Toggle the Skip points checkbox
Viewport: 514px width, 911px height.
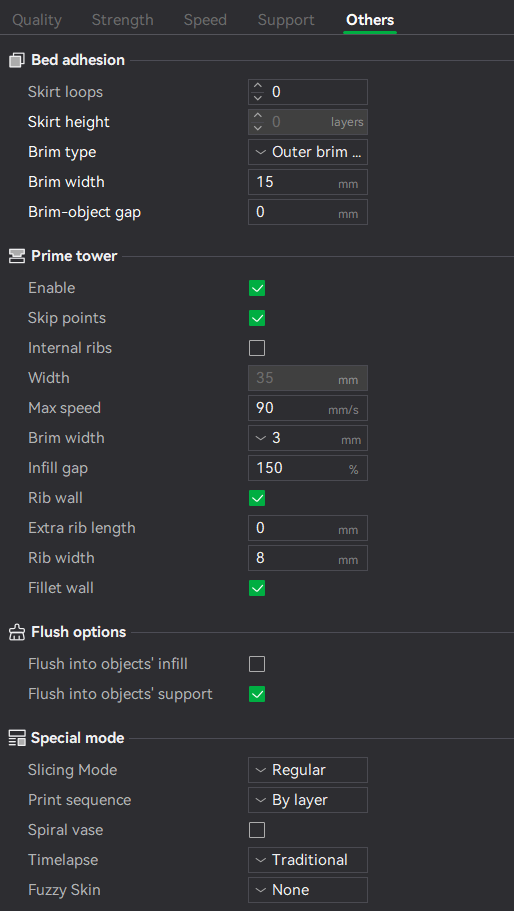(257, 318)
